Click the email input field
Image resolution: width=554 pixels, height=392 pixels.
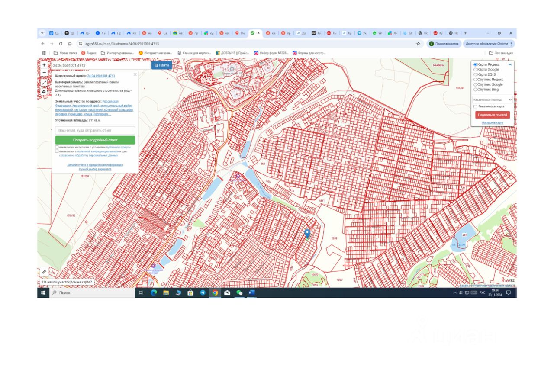(x=95, y=130)
